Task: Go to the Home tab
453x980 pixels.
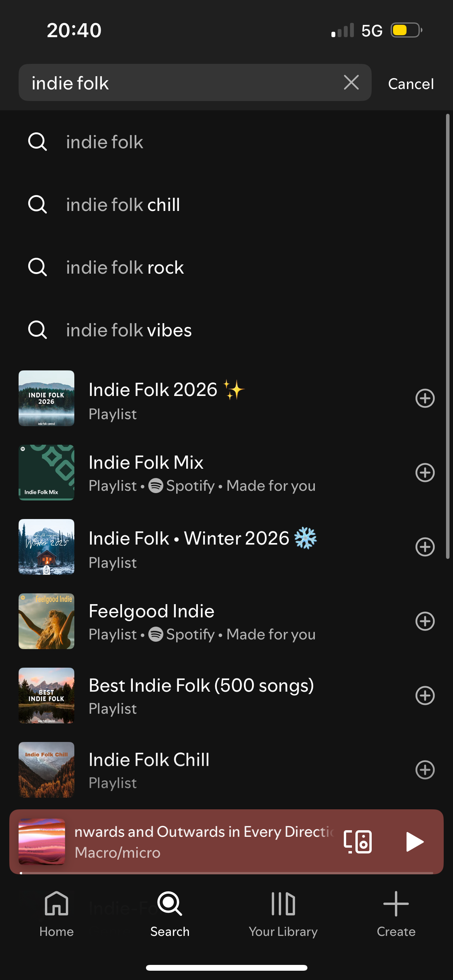Action: pyautogui.click(x=57, y=914)
